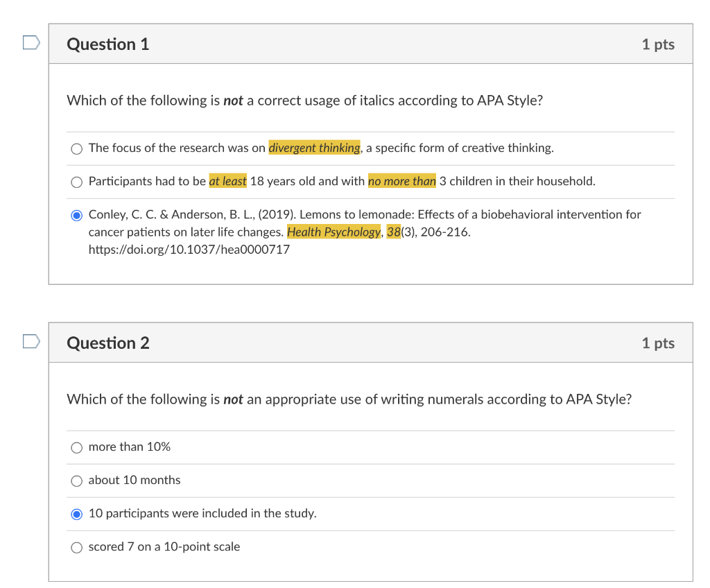Select the Conley & Anderson reference answer
The width and height of the screenshot is (710, 588).
click(x=77, y=215)
